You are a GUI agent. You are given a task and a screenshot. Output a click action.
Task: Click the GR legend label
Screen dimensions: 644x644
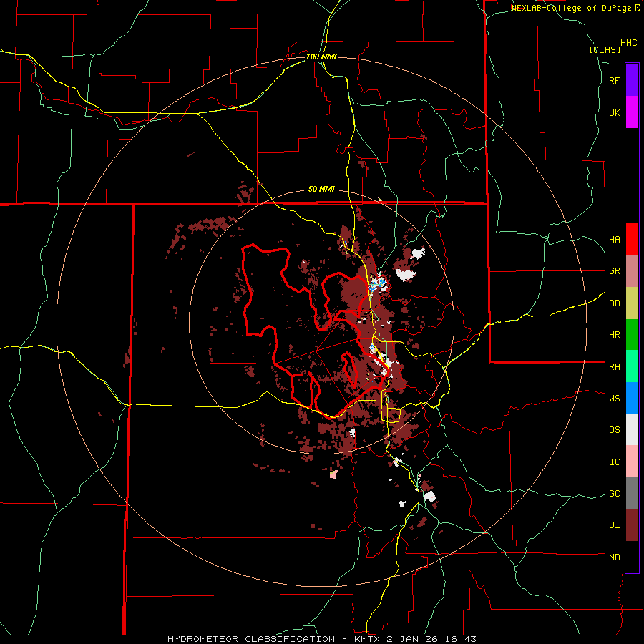click(614, 271)
